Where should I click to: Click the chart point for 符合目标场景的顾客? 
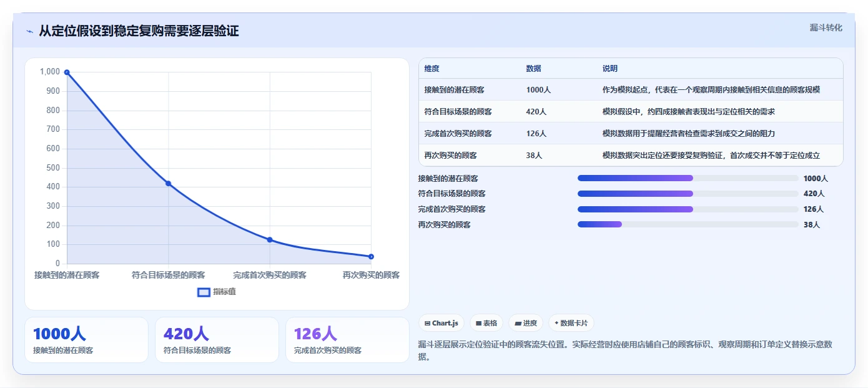click(168, 183)
